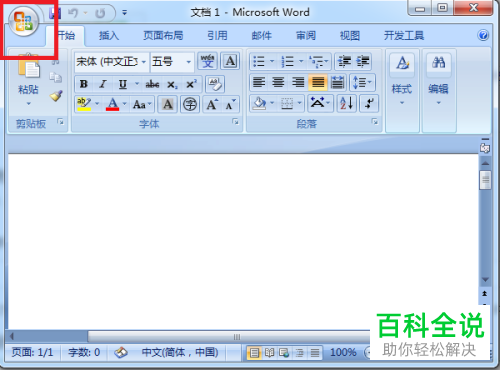Image resolution: width=500 pixels, height=370 pixels.
Task: Click the shading paint bucket icon
Action: click(x=259, y=103)
